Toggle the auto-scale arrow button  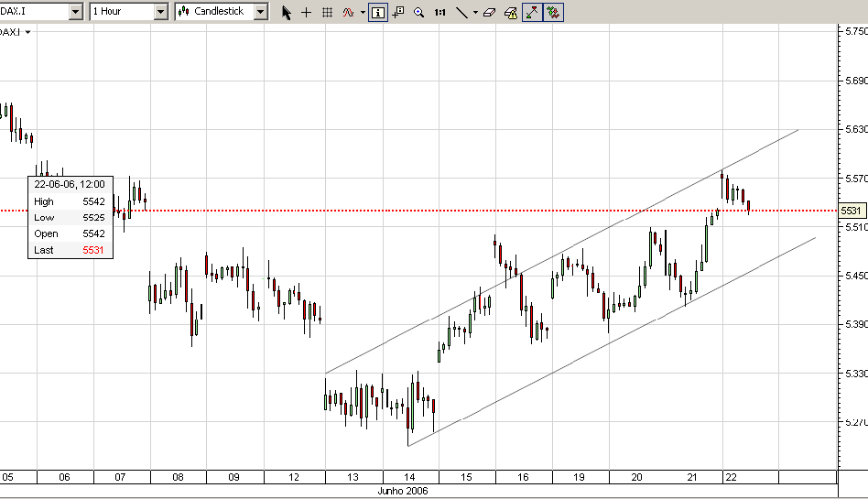tap(532, 12)
